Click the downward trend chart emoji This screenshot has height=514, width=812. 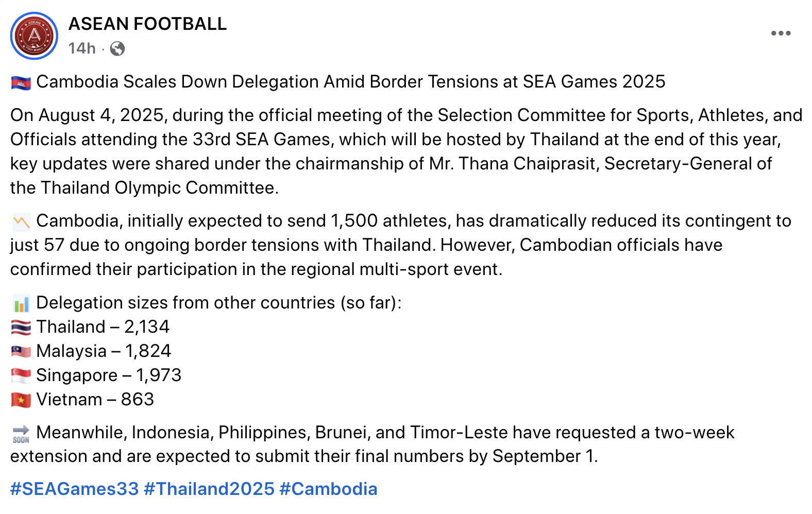pyautogui.click(x=21, y=221)
